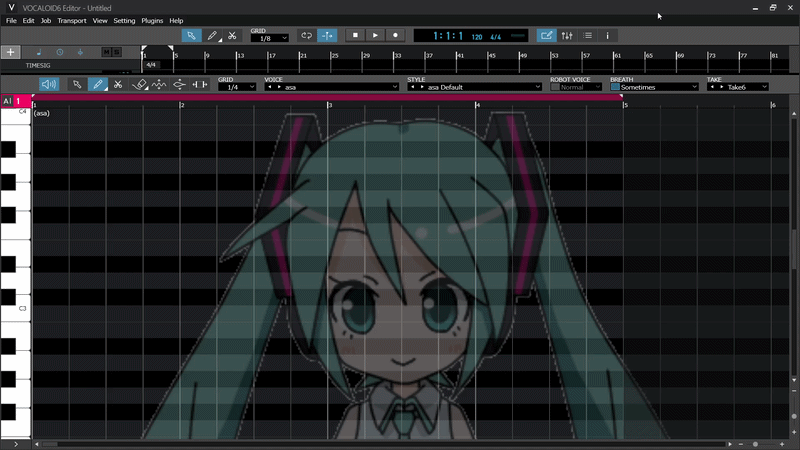This screenshot has width=800, height=450.
Task: Start playback with play button
Action: point(375,35)
